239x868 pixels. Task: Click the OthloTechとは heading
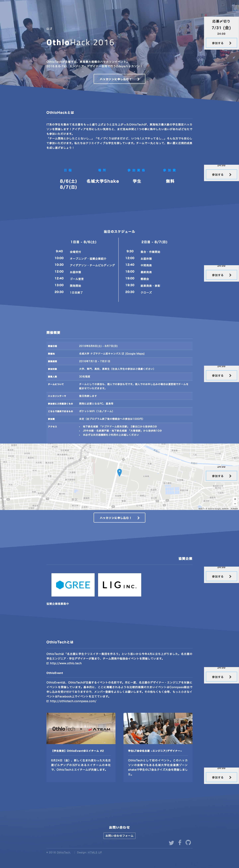click(60, 642)
